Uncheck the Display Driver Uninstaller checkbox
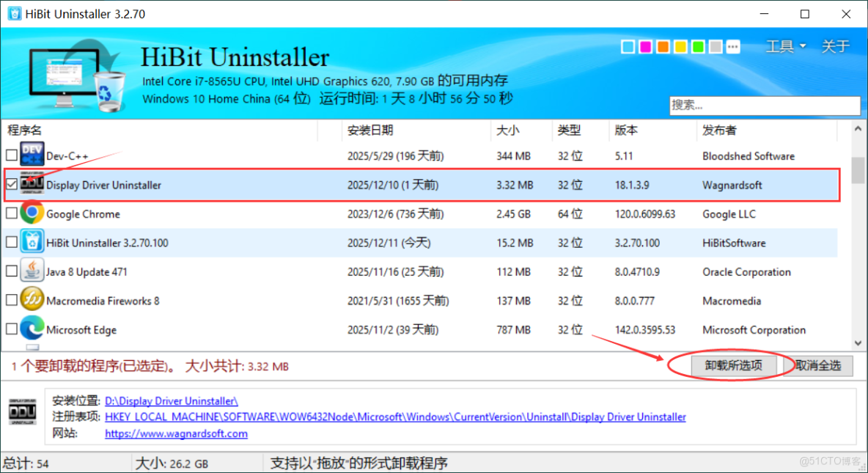 point(11,185)
